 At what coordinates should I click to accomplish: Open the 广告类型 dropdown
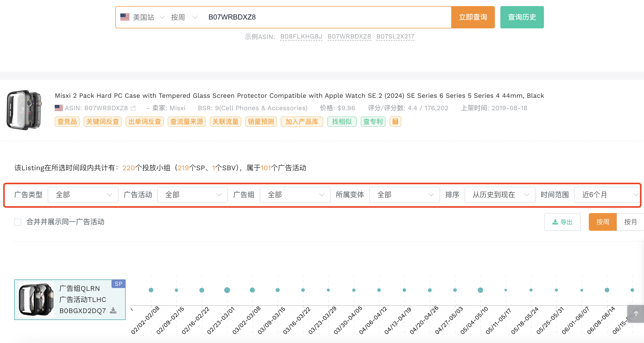pos(83,195)
